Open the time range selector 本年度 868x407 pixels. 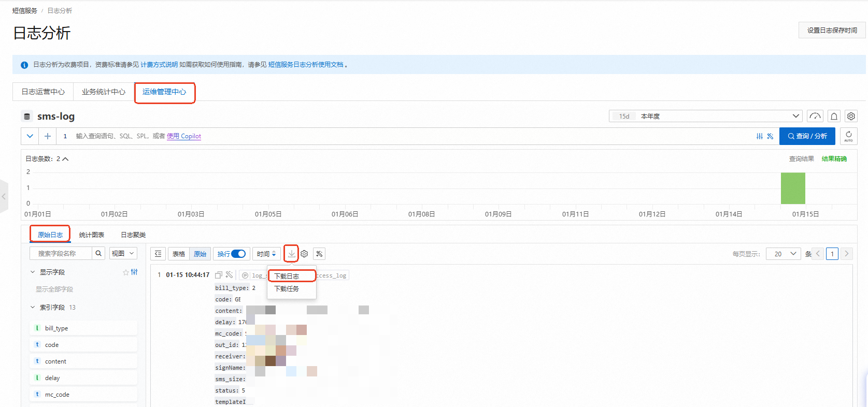click(x=706, y=116)
